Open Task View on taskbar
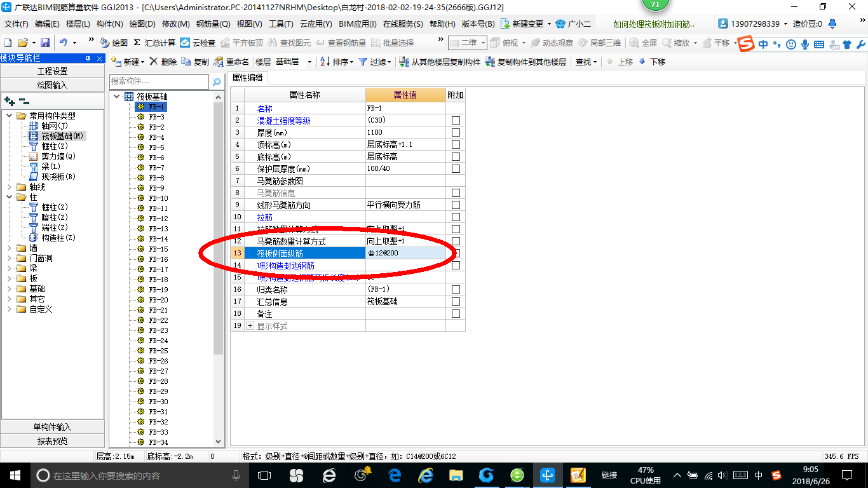The image size is (868, 488). [x=264, y=475]
